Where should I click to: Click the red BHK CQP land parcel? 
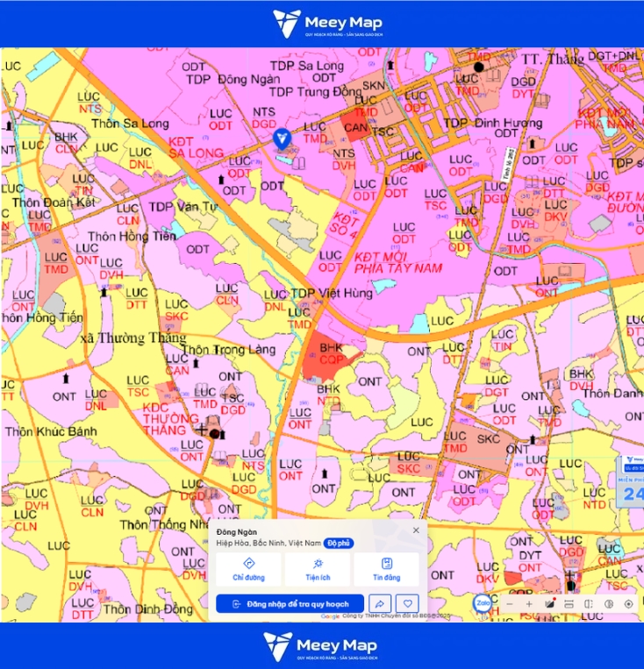325,356
